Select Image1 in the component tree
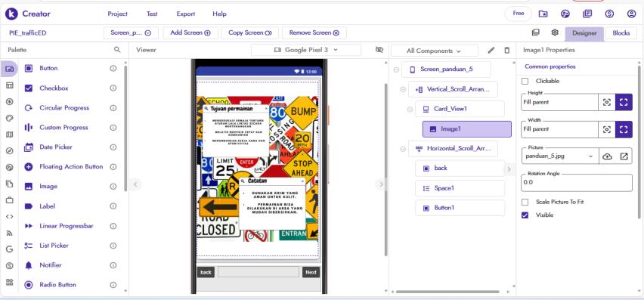644x300 pixels. click(x=467, y=129)
